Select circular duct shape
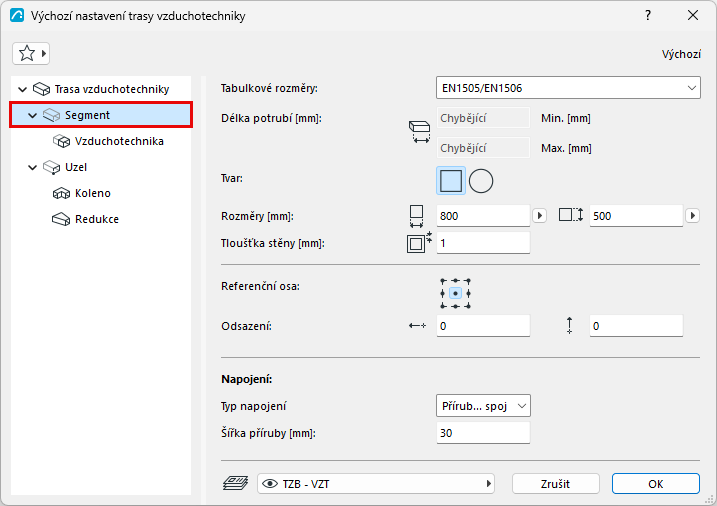The image size is (717, 506). coord(481,181)
